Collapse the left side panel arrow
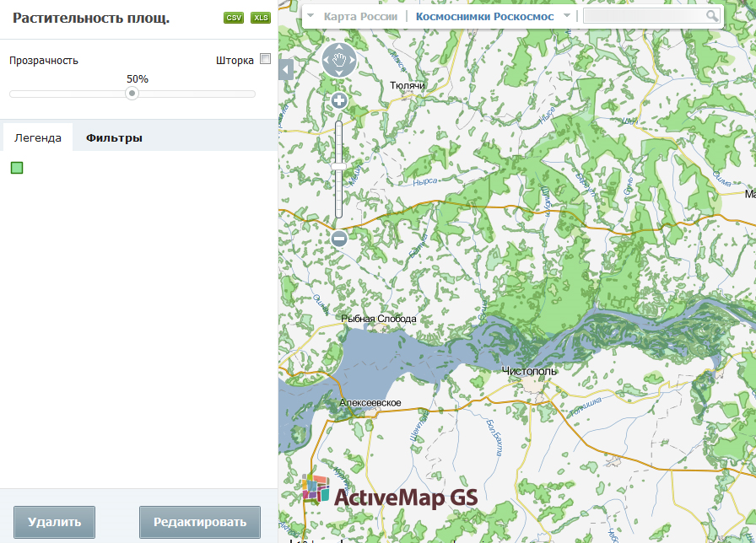This screenshot has height=543, width=756. click(x=285, y=70)
